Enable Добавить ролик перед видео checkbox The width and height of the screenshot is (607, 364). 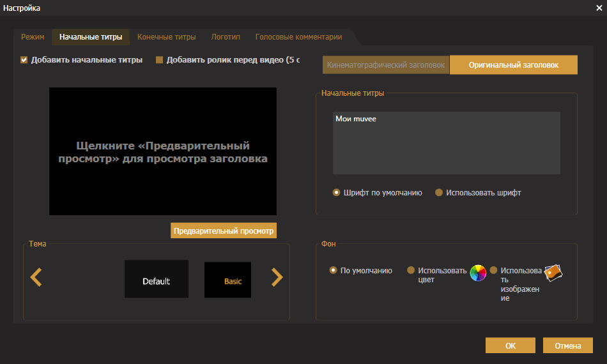[159, 60]
